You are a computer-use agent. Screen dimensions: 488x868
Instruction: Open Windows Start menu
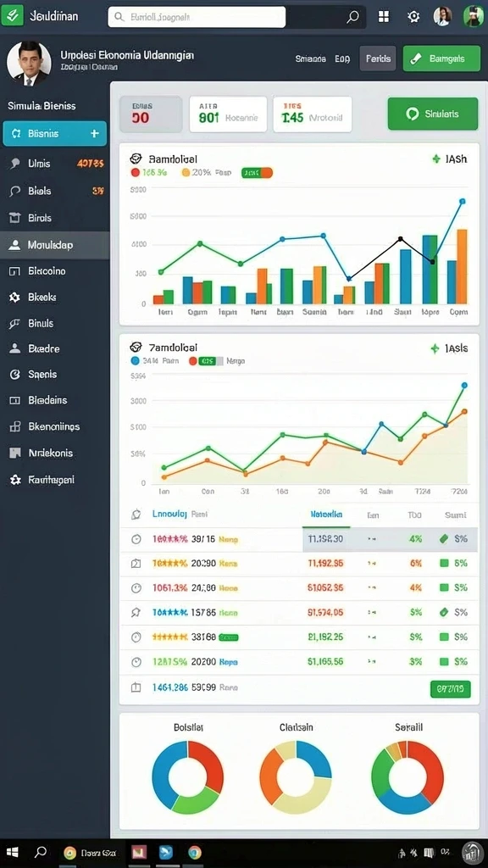pos(12,853)
